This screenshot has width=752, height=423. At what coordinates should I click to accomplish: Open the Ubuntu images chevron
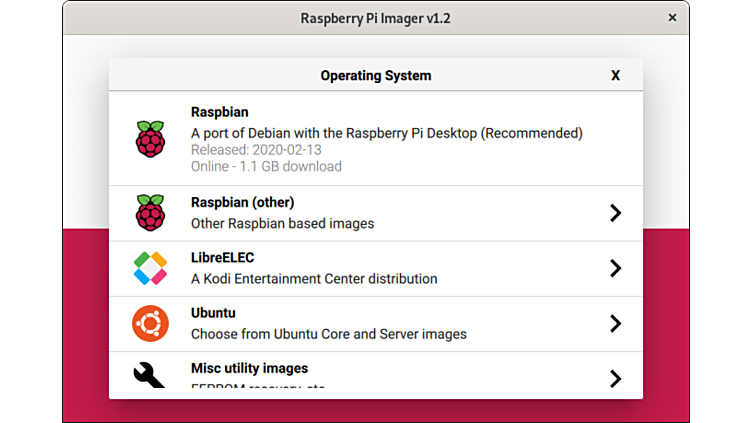coord(615,323)
